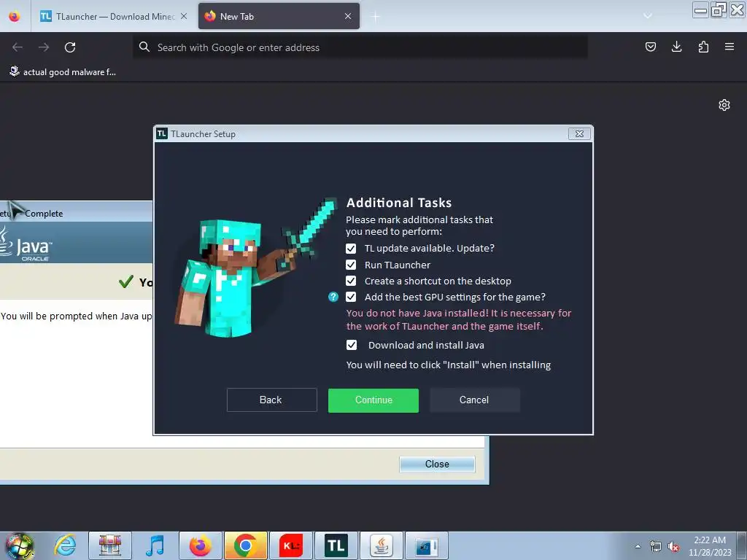The width and height of the screenshot is (747, 560).
Task: Toggle 'Add the best GPU settings' checkbox
Action: (351, 297)
